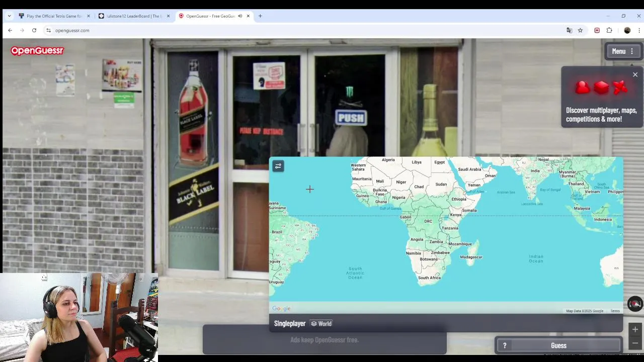644x362 pixels.
Task: Click the Map Data ©2025 Google text
Action: click(585, 311)
